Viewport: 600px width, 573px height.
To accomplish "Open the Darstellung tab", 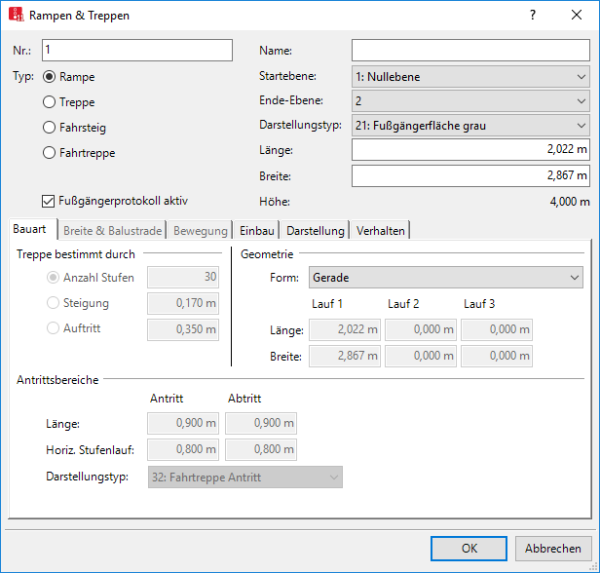I will 313,231.
